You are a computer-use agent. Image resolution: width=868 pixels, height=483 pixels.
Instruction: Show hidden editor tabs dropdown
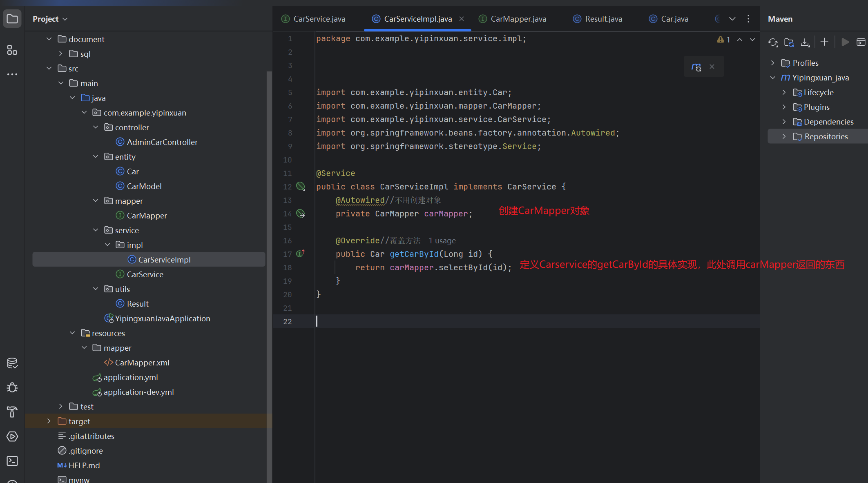(x=732, y=19)
